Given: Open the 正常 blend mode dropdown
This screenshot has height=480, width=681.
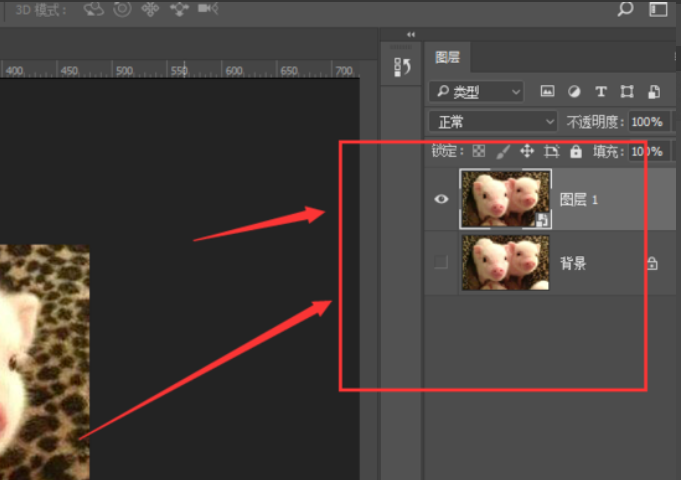Looking at the screenshot, I should point(493,122).
